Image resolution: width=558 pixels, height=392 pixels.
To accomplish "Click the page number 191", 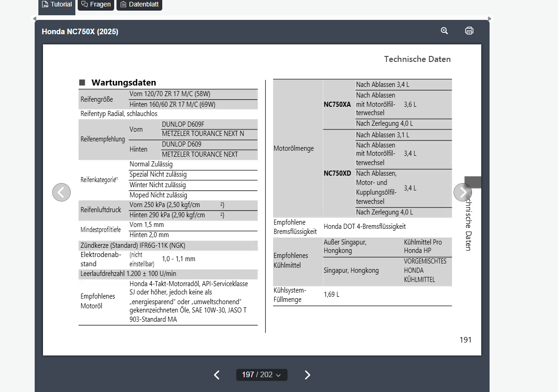I will pos(465,340).
